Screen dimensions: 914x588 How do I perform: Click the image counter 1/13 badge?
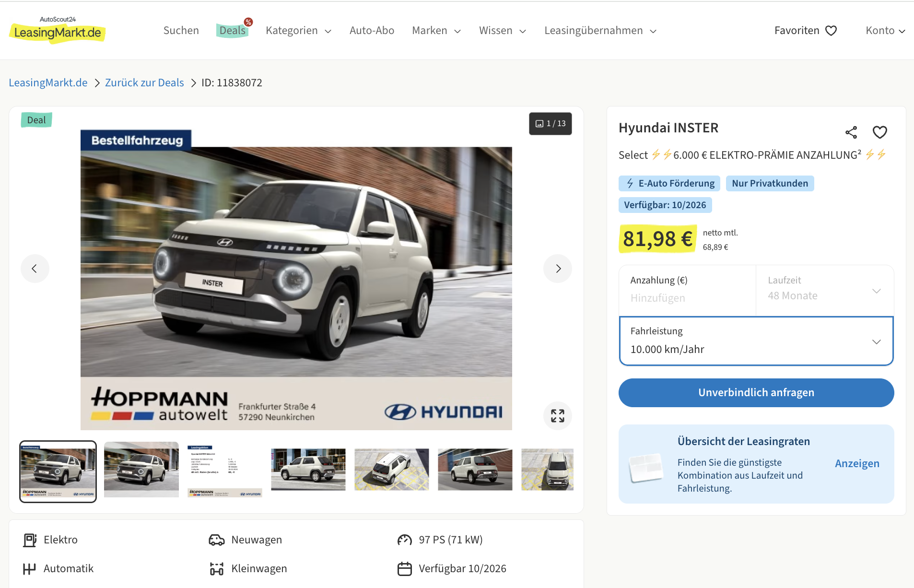550,124
